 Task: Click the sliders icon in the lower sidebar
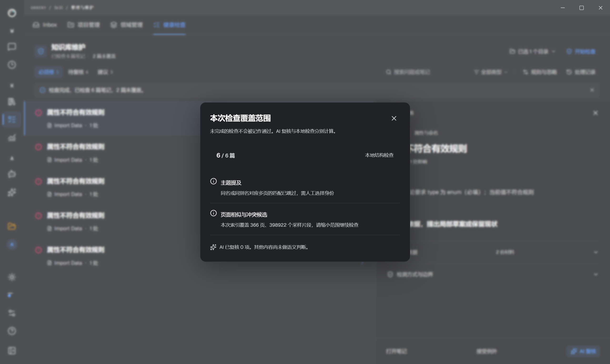[x=12, y=313]
